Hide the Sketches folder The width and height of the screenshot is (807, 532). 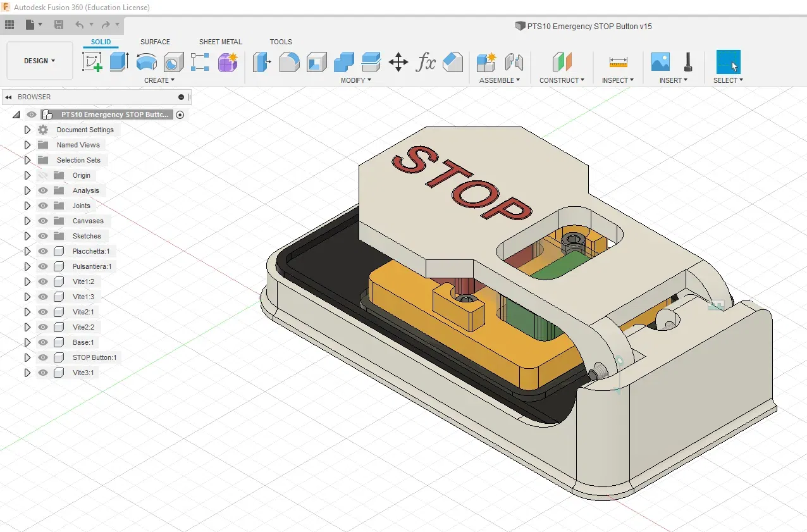[x=43, y=236]
